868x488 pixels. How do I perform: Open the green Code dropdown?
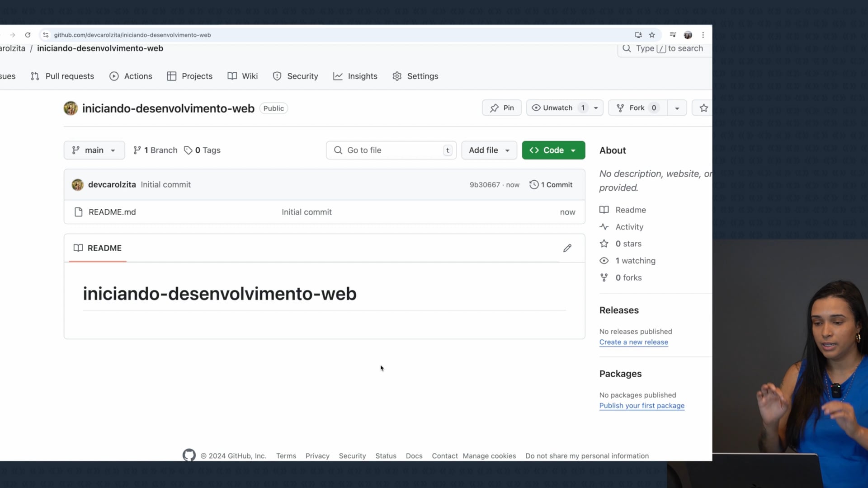553,150
